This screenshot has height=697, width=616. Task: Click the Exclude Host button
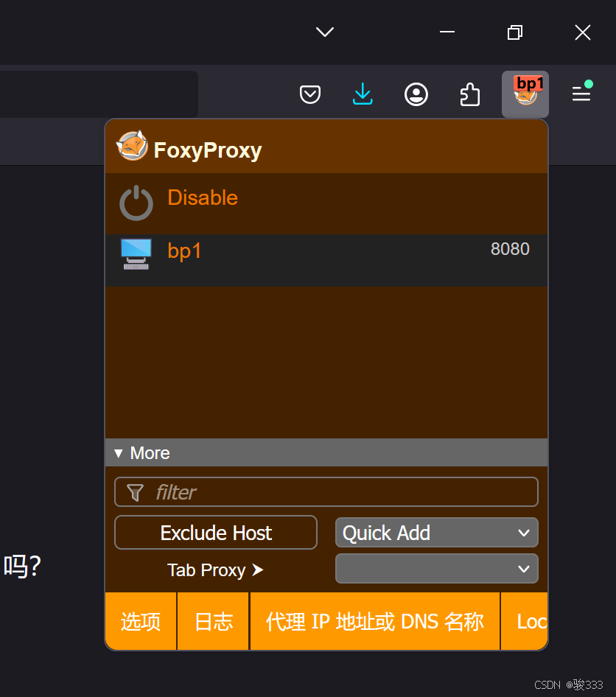point(216,533)
